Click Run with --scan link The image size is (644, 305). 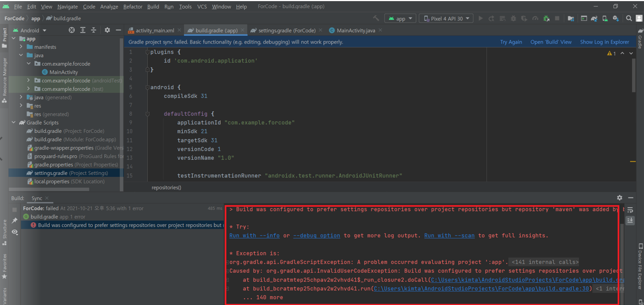(x=449, y=236)
